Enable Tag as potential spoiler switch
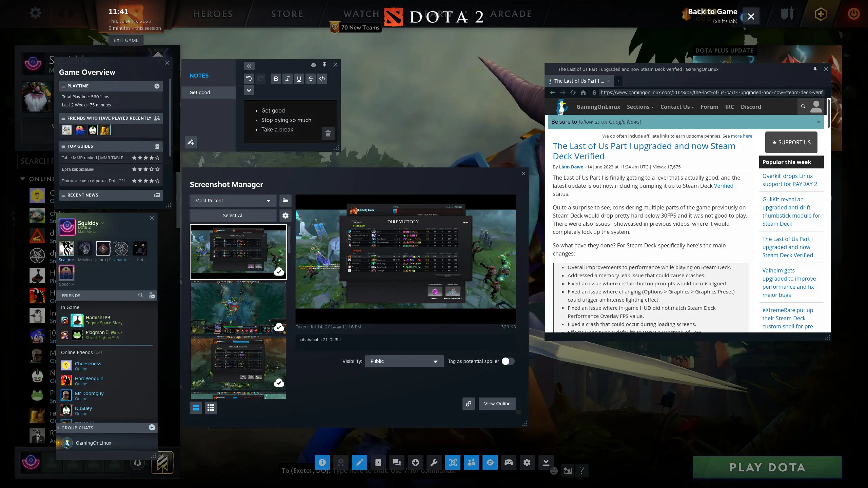 pyautogui.click(x=508, y=361)
